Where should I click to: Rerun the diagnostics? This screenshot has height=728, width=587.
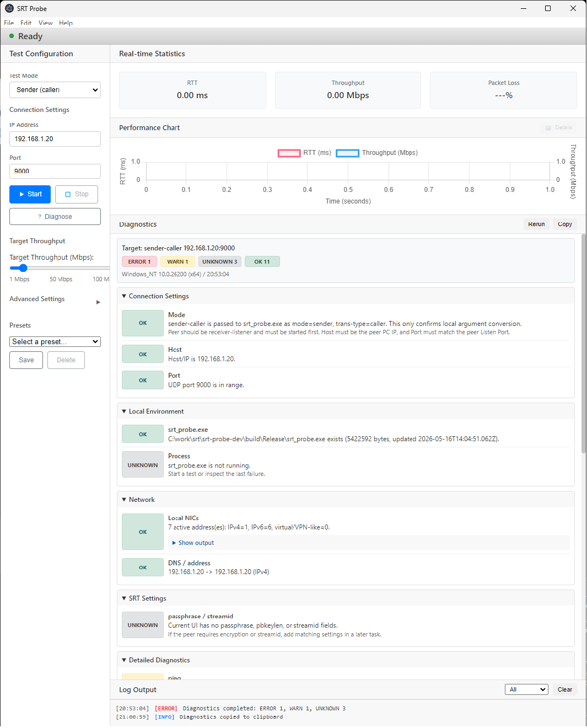pyautogui.click(x=536, y=224)
